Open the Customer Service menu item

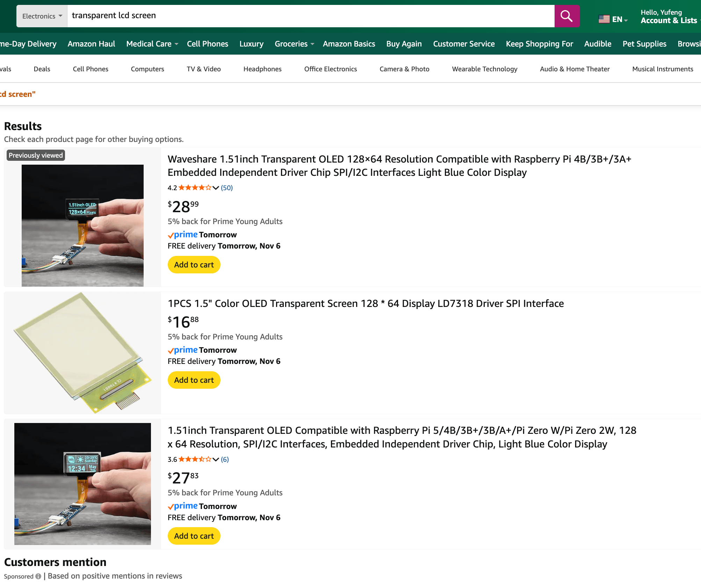click(464, 44)
